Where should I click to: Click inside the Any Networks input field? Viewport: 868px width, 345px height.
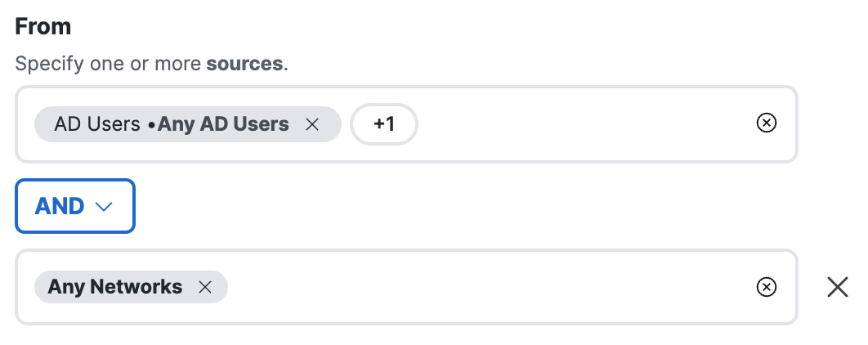[406, 287]
